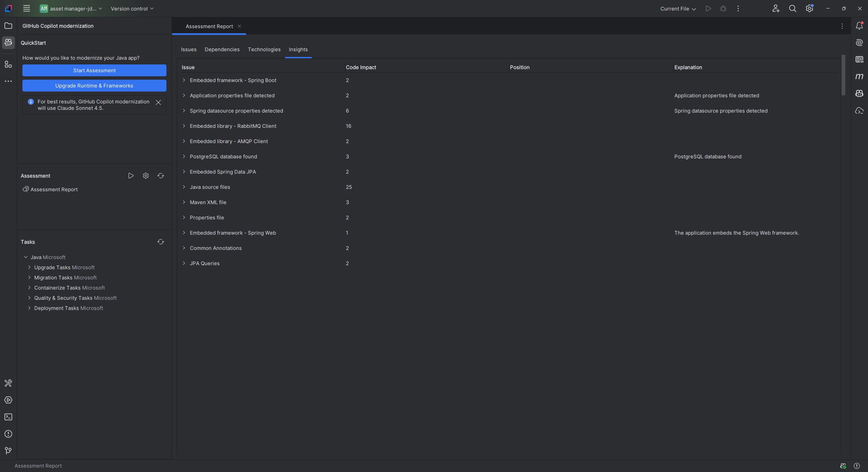Open the Terminal tool window
868x472 pixels.
(x=8, y=417)
